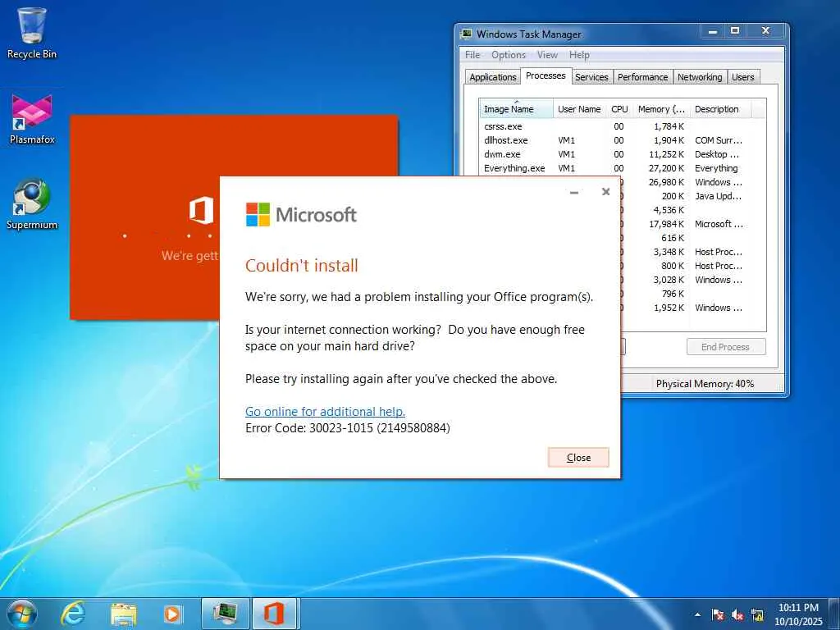The height and width of the screenshot is (630, 840).
Task: Switch to the Services tab
Action: tap(591, 77)
